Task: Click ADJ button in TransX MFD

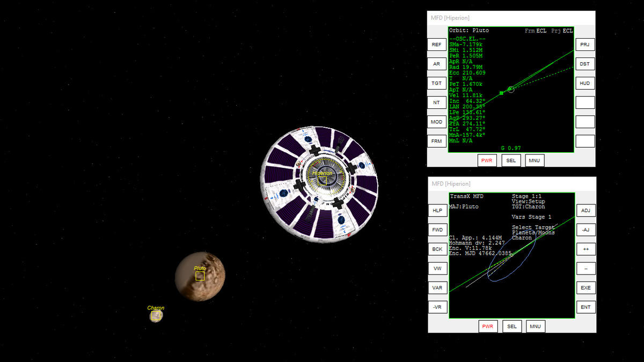Action: pyautogui.click(x=586, y=211)
